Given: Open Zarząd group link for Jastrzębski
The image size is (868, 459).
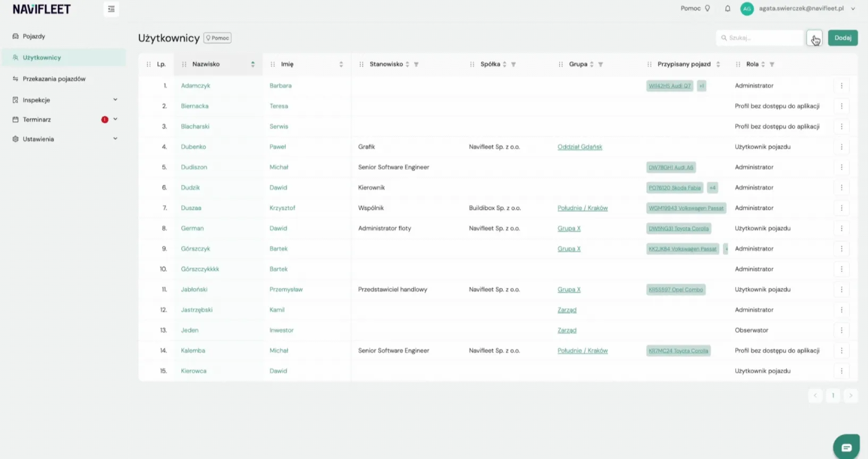Looking at the screenshot, I should pos(567,310).
